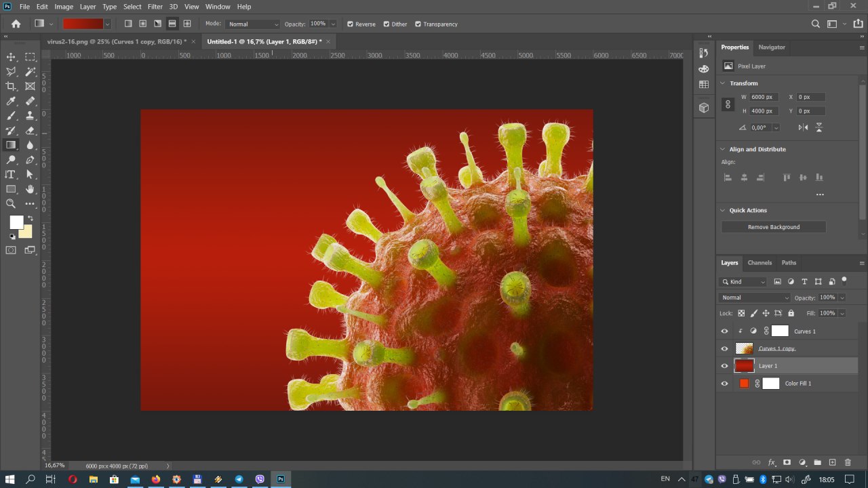Switch to the Navigator tab
The height and width of the screenshot is (488, 868).
point(772,47)
